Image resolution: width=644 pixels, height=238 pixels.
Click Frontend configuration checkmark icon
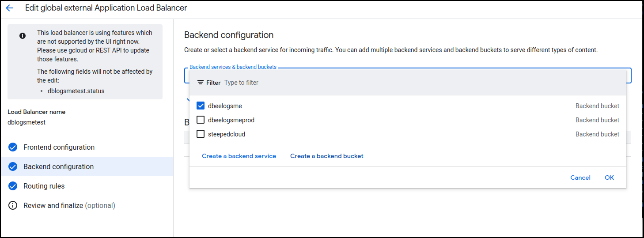point(13,147)
